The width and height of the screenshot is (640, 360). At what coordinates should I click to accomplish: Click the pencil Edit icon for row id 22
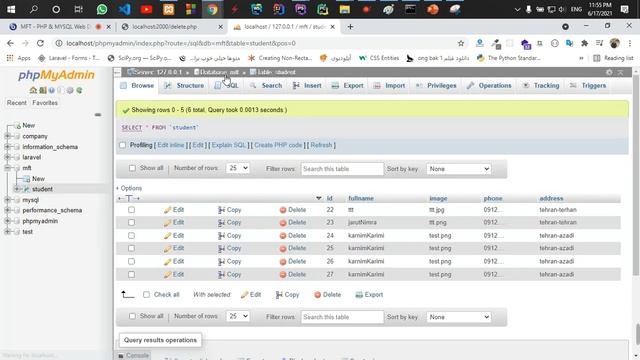click(167, 210)
